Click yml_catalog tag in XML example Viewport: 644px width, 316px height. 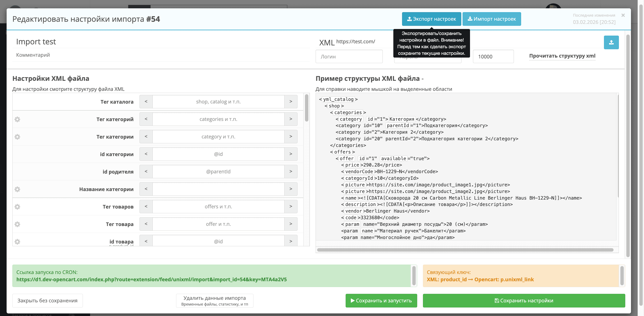pos(338,99)
